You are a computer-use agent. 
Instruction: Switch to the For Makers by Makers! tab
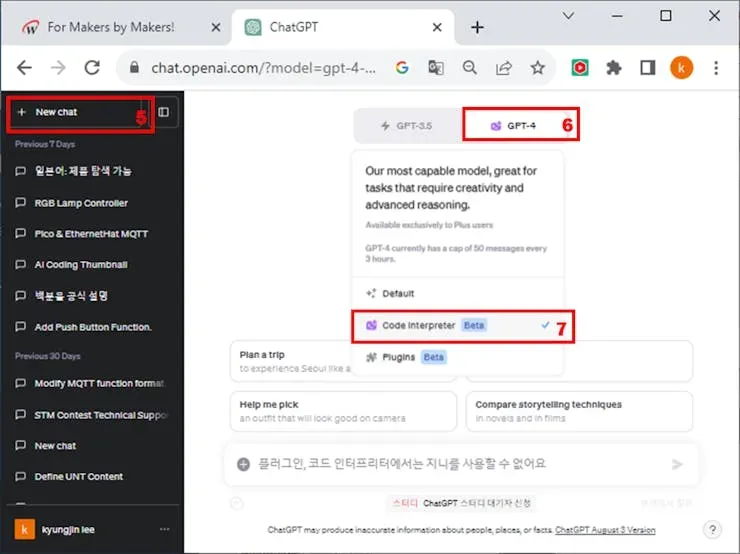tap(111, 27)
